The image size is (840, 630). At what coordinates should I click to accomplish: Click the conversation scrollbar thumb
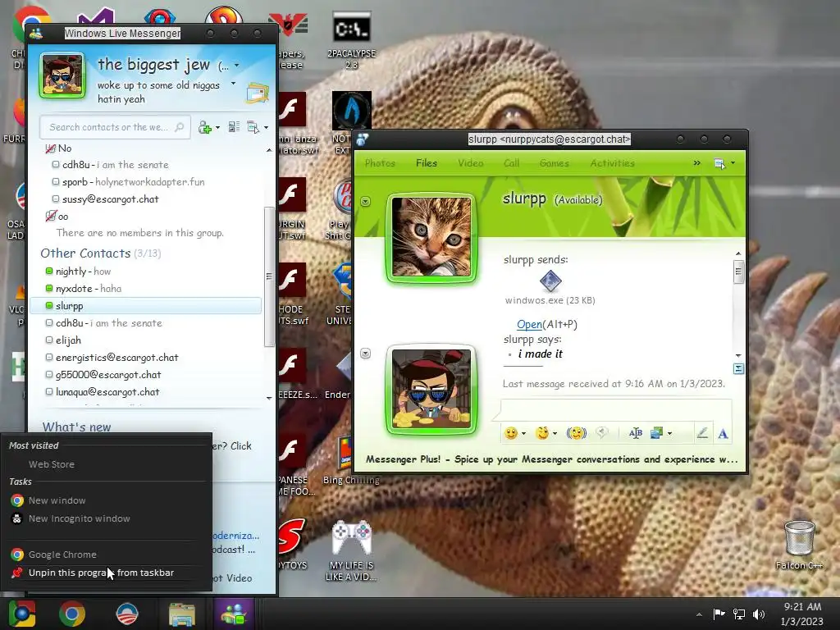pos(738,271)
